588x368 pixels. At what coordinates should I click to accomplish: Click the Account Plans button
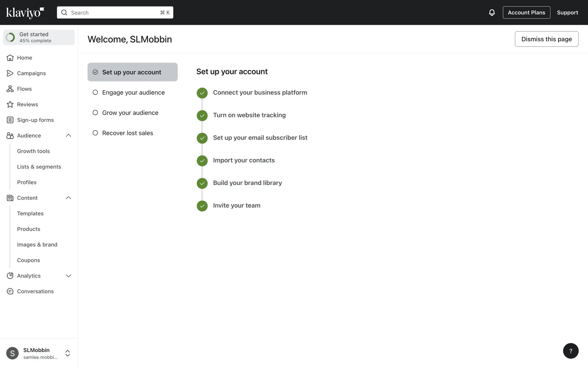[526, 13]
